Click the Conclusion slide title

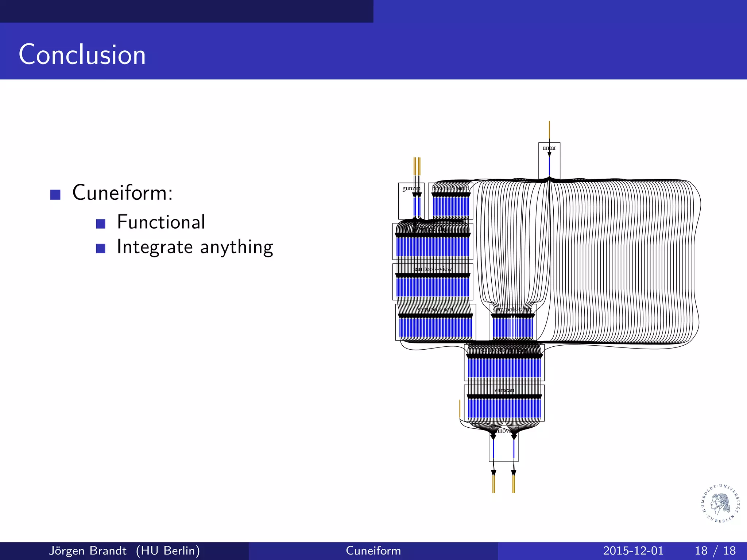[x=82, y=55]
